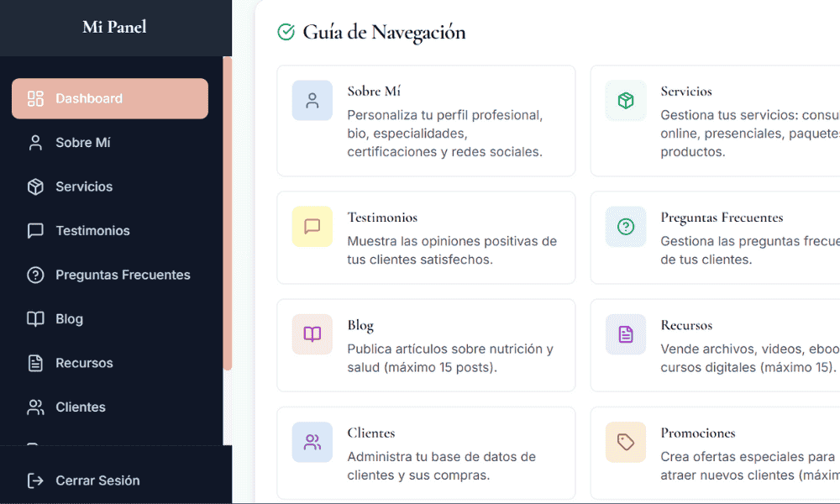Open the Blog section from the sidebar
Viewport: 840px width, 504px height.
69,318
